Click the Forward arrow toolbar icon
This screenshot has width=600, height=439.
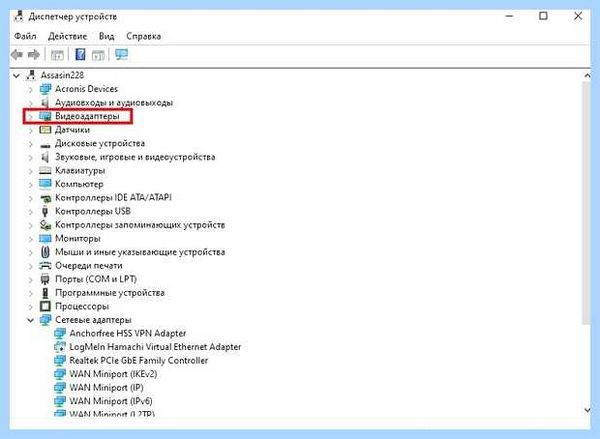(x=34, y=55)
